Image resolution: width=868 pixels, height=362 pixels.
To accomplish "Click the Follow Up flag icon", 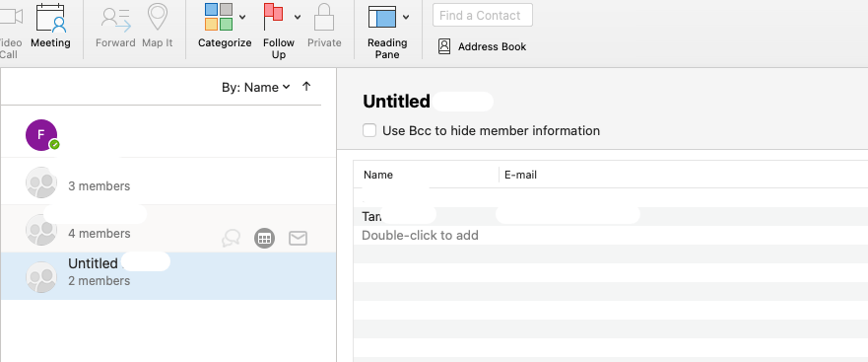I will [274, 17].
